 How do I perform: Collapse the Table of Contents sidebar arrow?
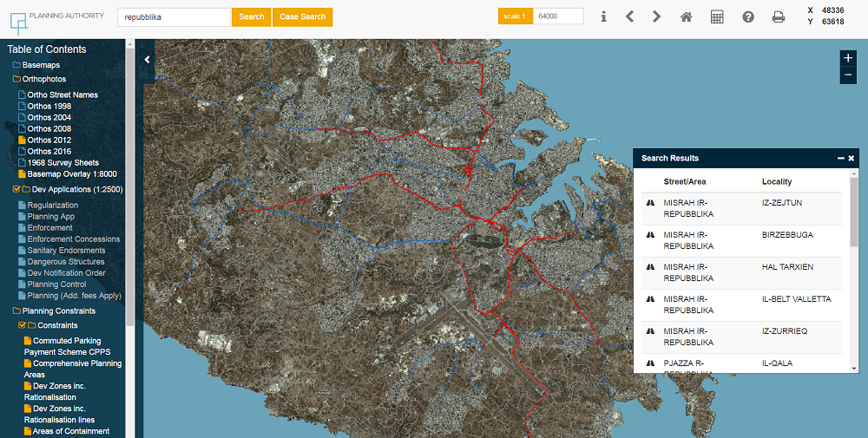tap(147, 59)
